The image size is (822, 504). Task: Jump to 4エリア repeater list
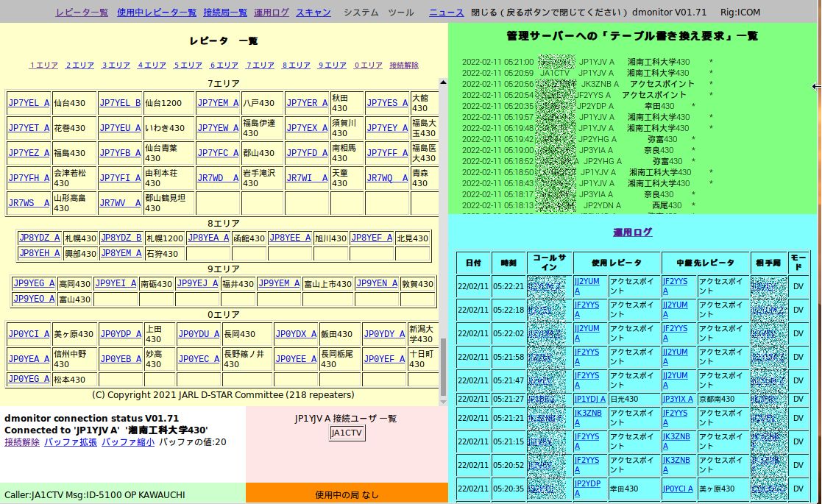pos(152,65)
